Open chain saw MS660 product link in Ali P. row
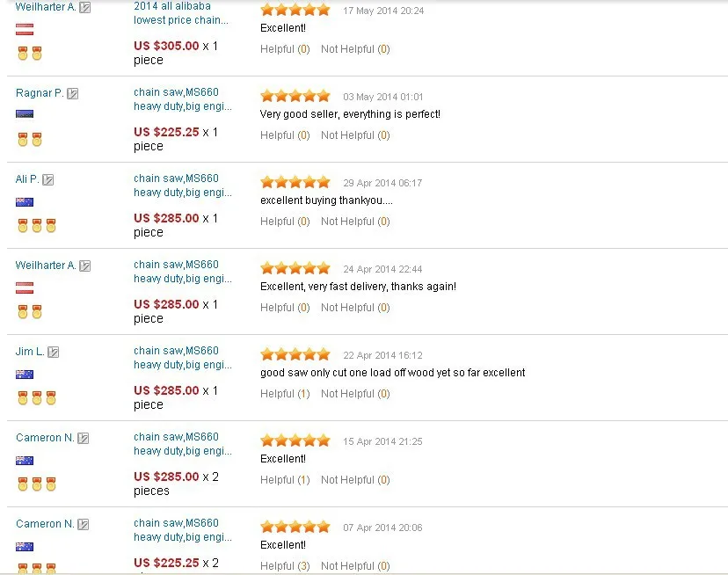The height and width of the screenshot is (575, 728). pos(183,186)
